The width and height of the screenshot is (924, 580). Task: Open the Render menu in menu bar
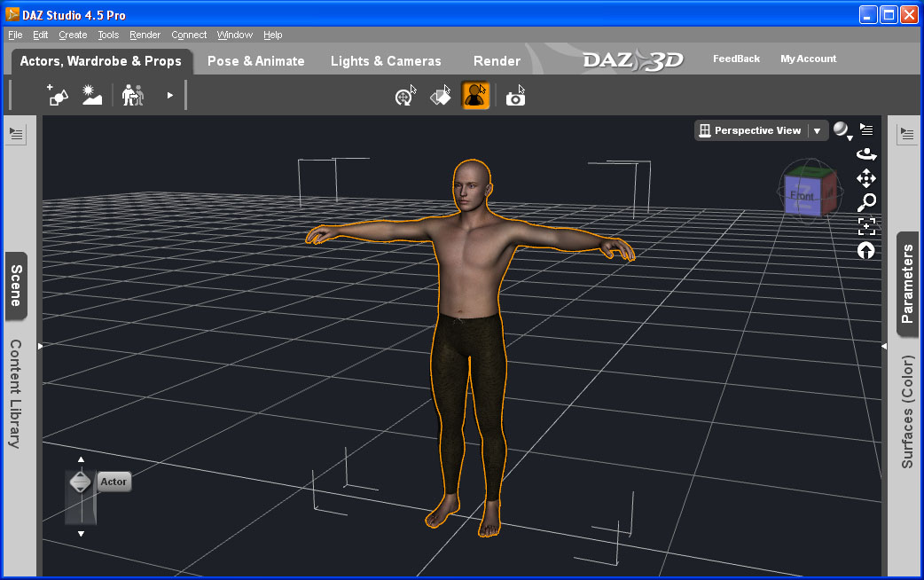click(x=145, y=35)
